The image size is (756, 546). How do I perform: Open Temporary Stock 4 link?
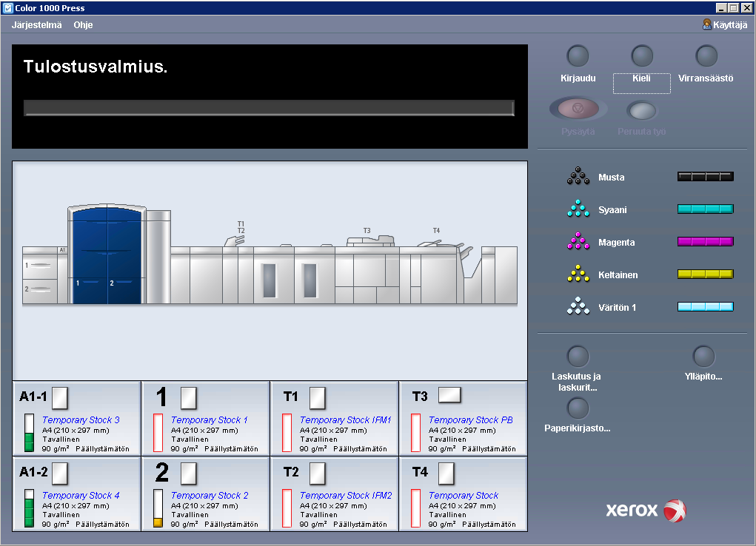[81, 495]
